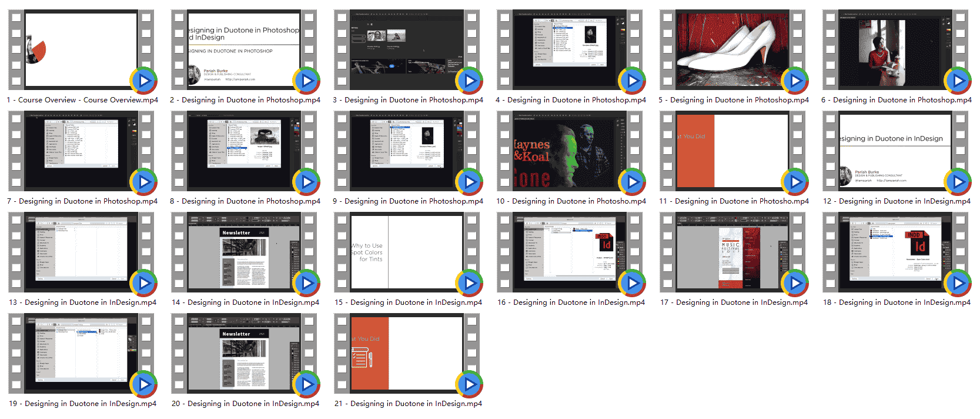Viewport: 980px width, 419px height.
Task: Click filename '8 - Designing in Duotone in Photoshop.mp4'
Action: click(x=245, y=201)
